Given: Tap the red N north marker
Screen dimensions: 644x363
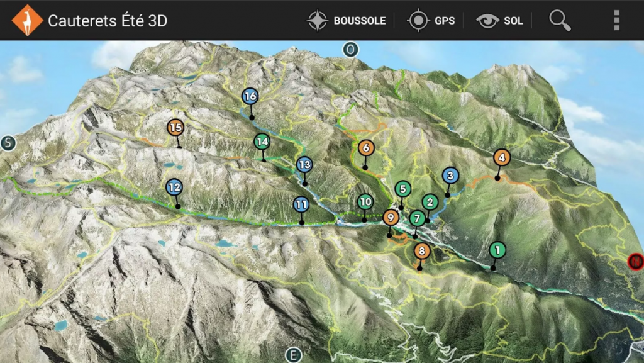Looking at the screenshot, I should 636,261.
